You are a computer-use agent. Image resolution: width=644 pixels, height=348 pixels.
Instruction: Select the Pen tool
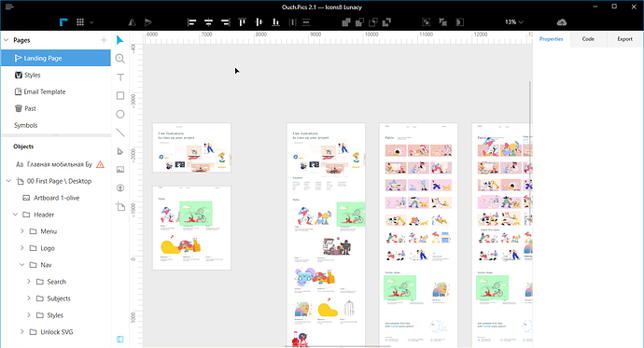coord(119,151)
